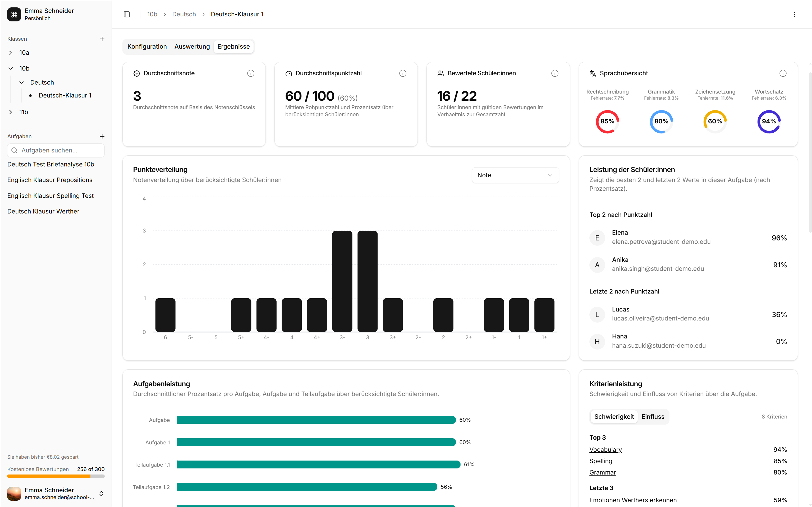Image resolution: width=812 pixels, height=507 pixels.
Task: Toggle the sidebar visibility panel icon
Action: (x=127, y=14)
